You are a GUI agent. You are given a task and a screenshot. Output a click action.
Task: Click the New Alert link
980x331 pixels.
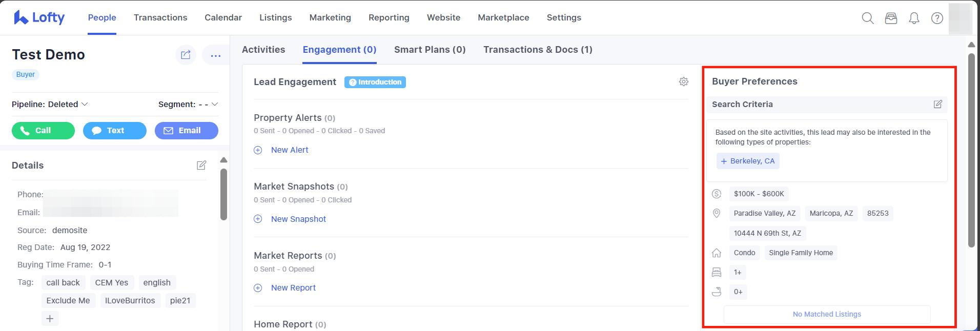coord(289,150)
